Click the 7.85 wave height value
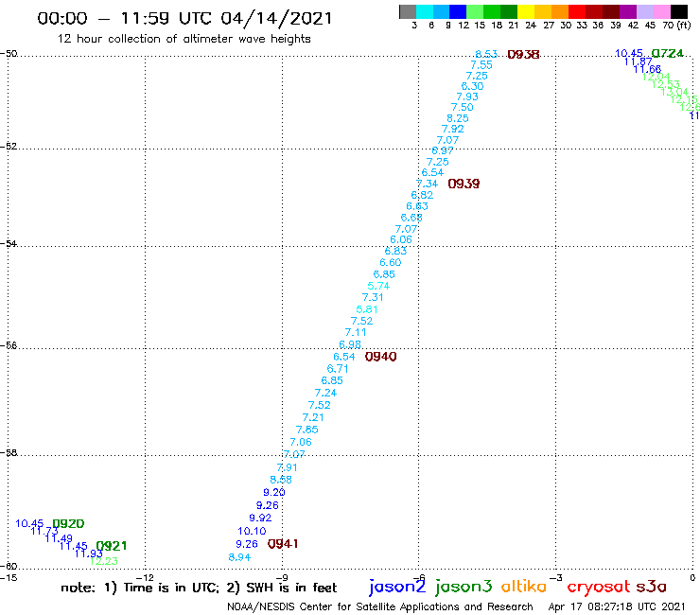Screen dimensions: 700x615 tap(306, 430)
